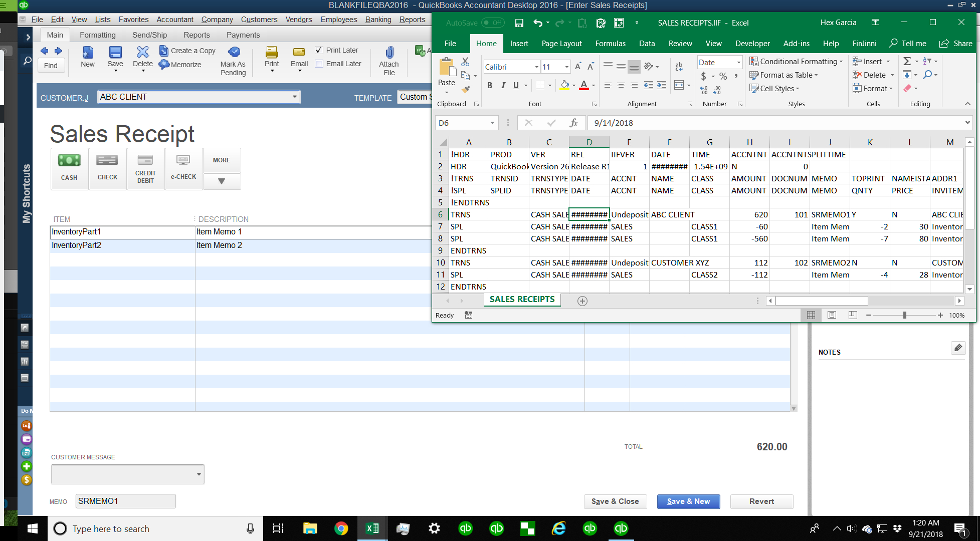Toggle Excel AutoSave switch

tap(492, 23)
